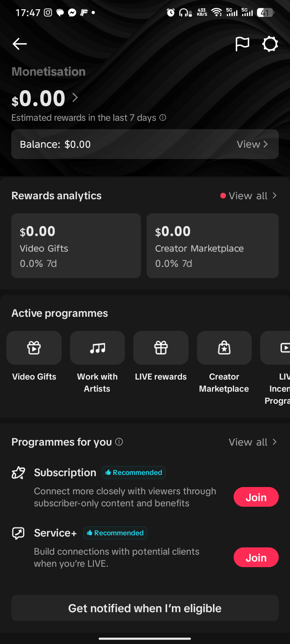Tap Get notified when I'm eligible
The image size is (290, 644).
(x=145, y=608)
